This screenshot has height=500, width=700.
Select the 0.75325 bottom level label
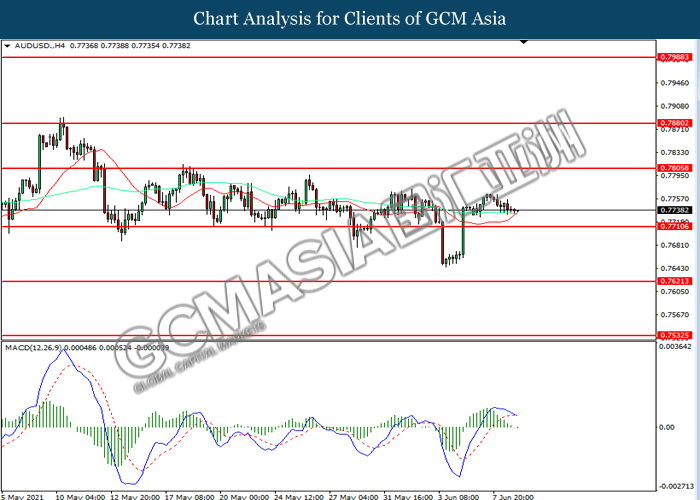[x=675, y=335]
